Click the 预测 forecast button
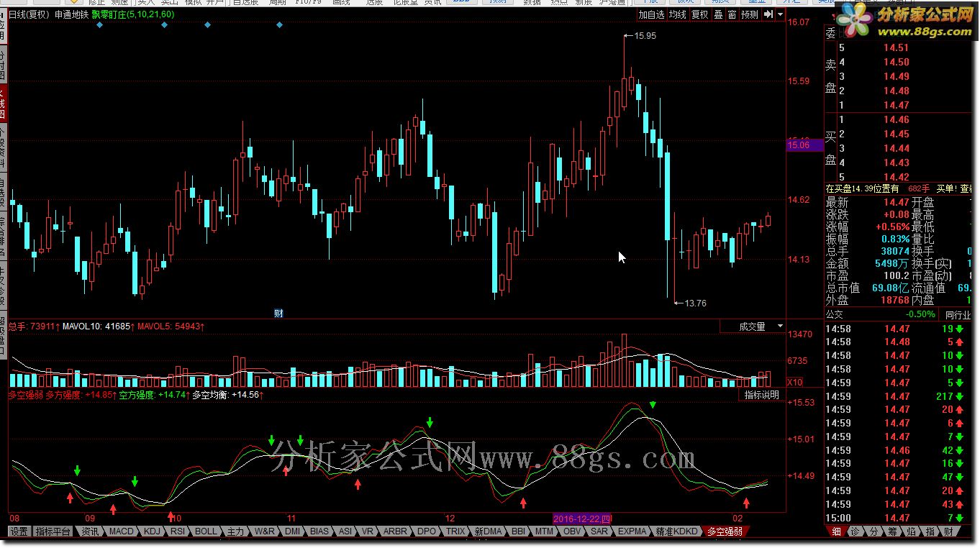Screen dimensions: 980x548 tap(750, 14)
